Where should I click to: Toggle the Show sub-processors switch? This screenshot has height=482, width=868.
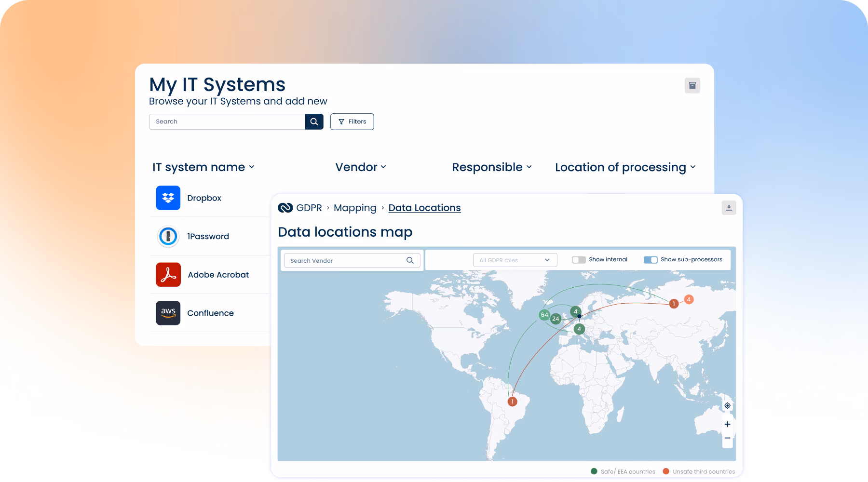click(651, 260)
